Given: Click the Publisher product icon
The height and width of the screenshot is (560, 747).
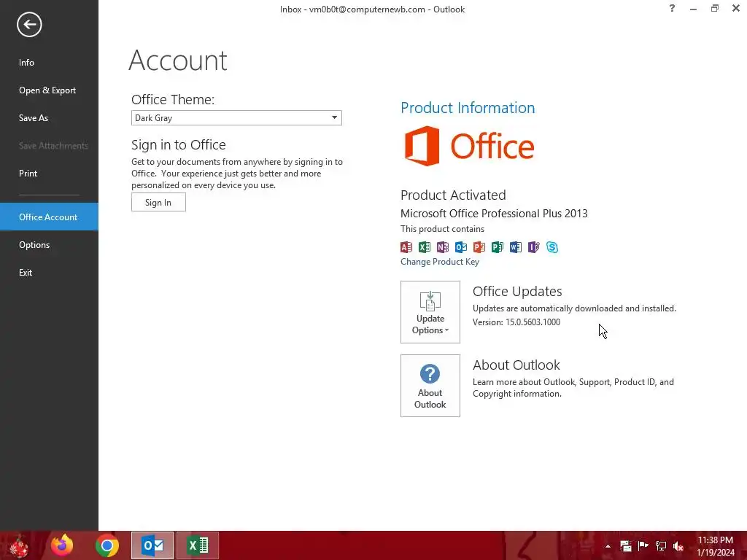Looking at the screenshot, I should click(498, 246).
